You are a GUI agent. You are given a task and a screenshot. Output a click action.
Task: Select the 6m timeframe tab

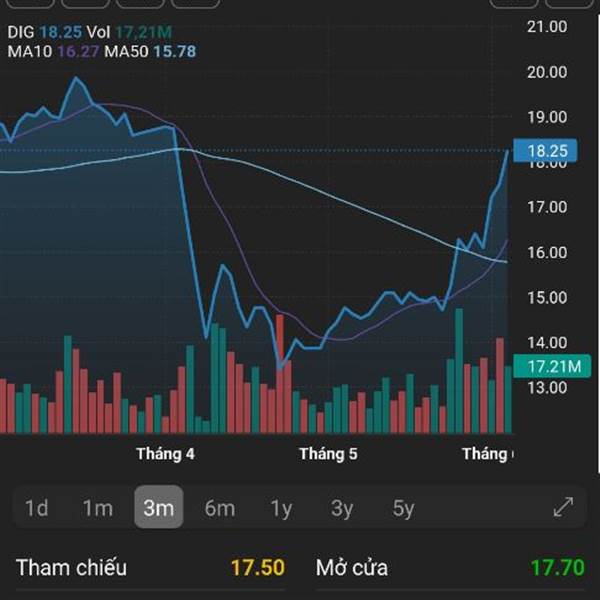coord(220,508)
